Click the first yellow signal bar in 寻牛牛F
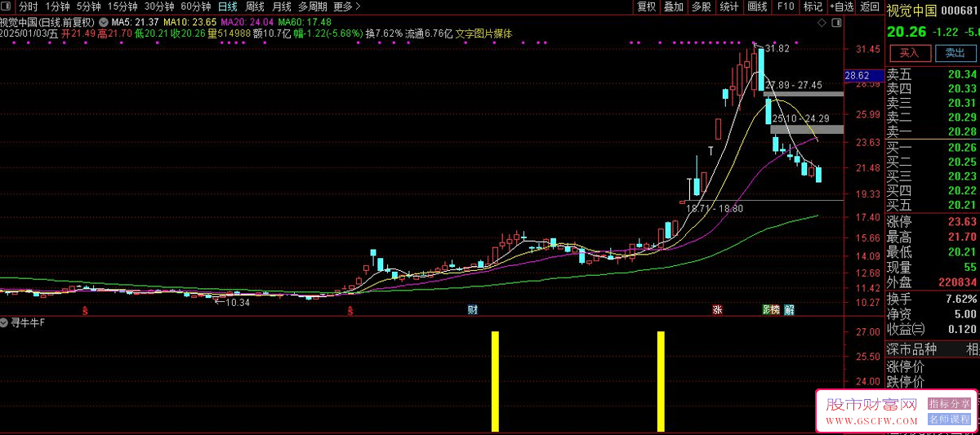The image size is (980, 435). [494, 381]
